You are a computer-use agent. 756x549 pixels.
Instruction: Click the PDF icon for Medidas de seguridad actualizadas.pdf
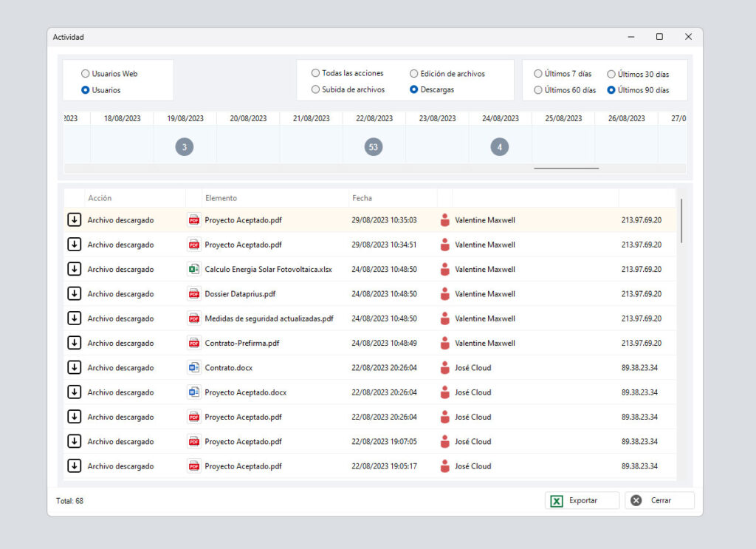click(194, 318)
